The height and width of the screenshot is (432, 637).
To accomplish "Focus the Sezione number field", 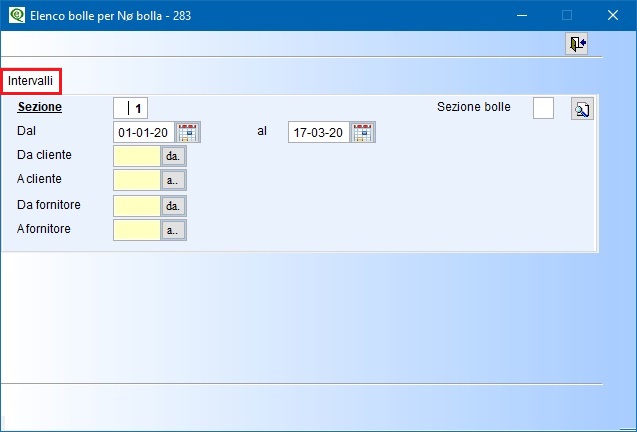I will point(131,108).
